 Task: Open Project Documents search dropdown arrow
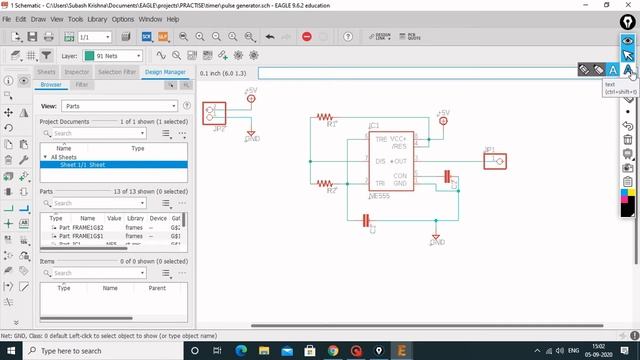[142, 133]
